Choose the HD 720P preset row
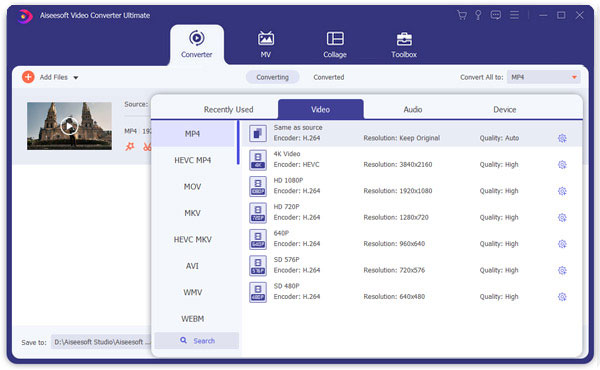 coord(411,212)
